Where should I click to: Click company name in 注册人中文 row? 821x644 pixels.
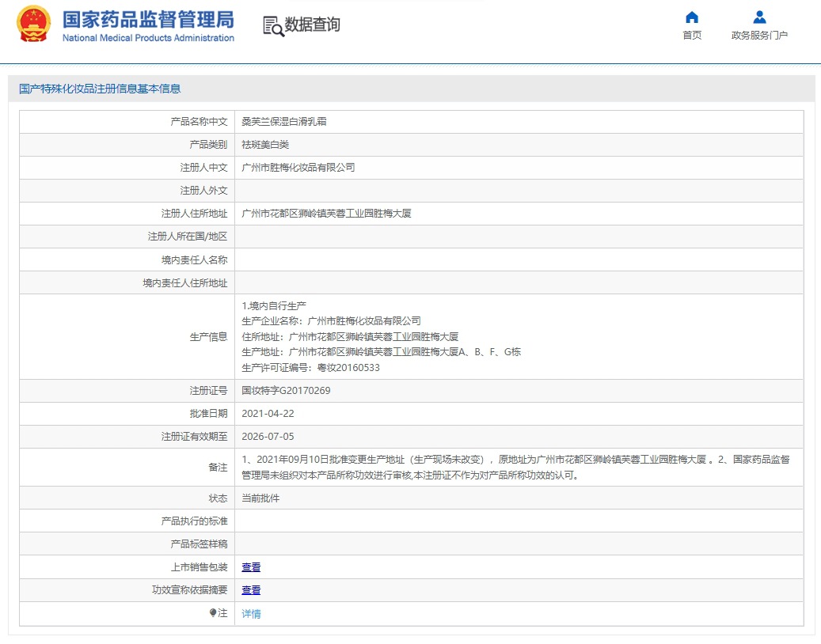pos(298,168)
